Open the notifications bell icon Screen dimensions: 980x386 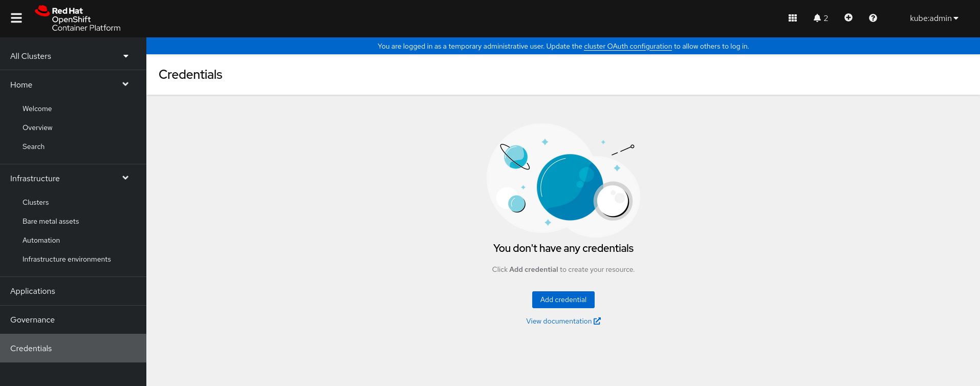click(x=817, y=18)
